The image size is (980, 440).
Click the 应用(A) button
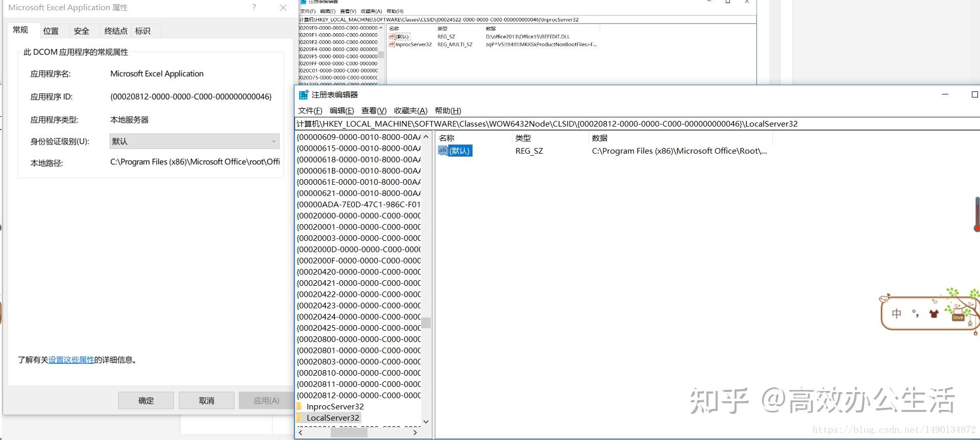point(266,401)
